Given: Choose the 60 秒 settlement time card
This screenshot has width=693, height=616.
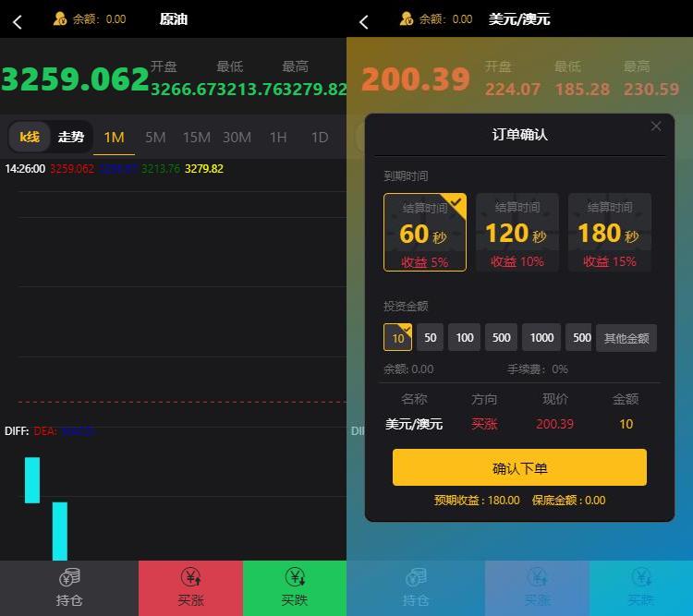Looking at the screenshot, I should point(425,233).
